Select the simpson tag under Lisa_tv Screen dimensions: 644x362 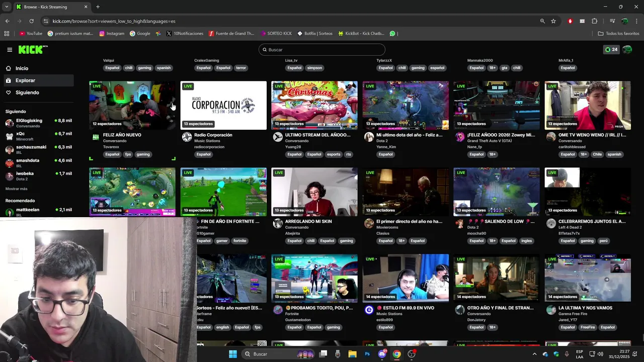pyautogui.click(x=314, y=68)
